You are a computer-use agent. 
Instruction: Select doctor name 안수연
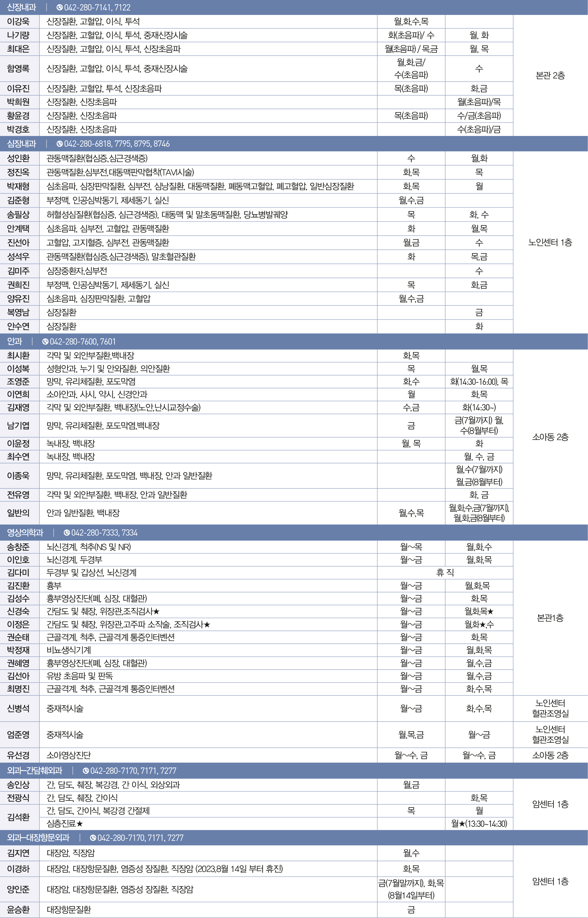click(x=18, y=326)
